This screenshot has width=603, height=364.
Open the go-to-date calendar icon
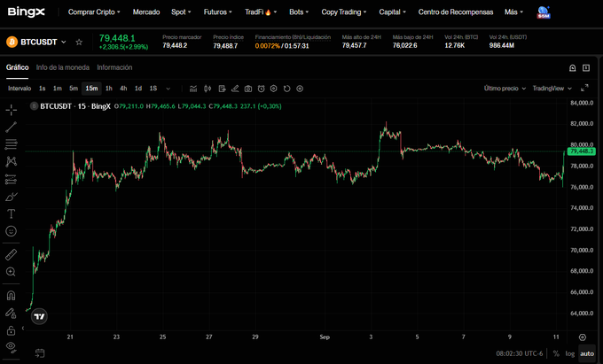coord(39,352)
